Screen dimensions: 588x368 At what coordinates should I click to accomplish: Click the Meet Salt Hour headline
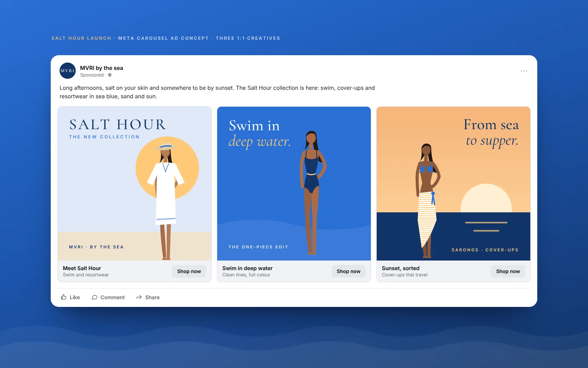[82, 268]
